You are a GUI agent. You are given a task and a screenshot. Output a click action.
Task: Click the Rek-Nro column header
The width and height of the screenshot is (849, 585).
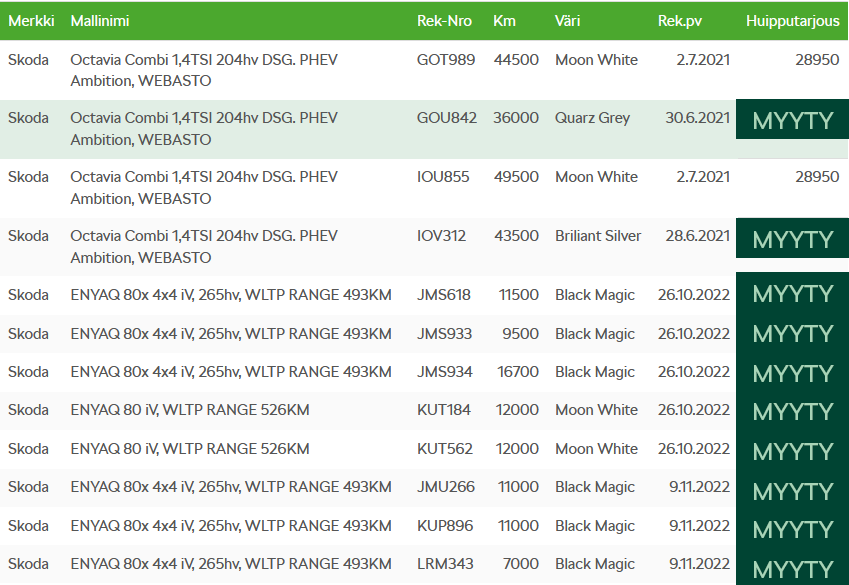[444, 21]
